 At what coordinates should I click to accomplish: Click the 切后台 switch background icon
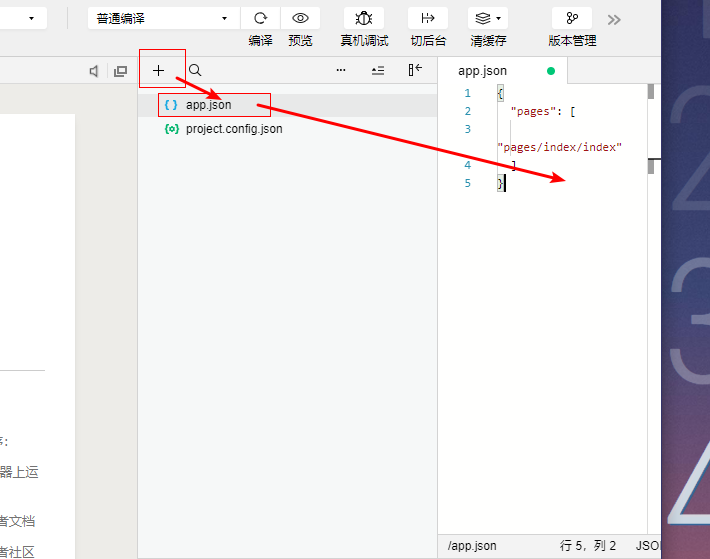427,19
